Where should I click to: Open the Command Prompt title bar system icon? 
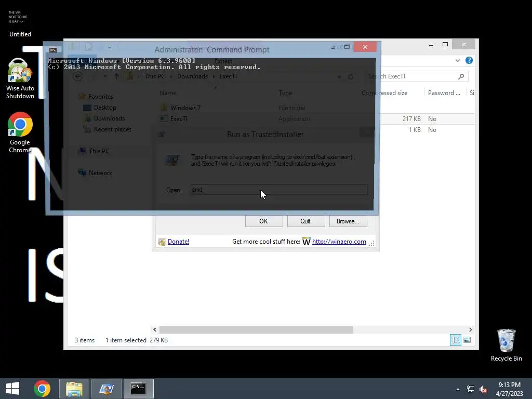point(52,50)
